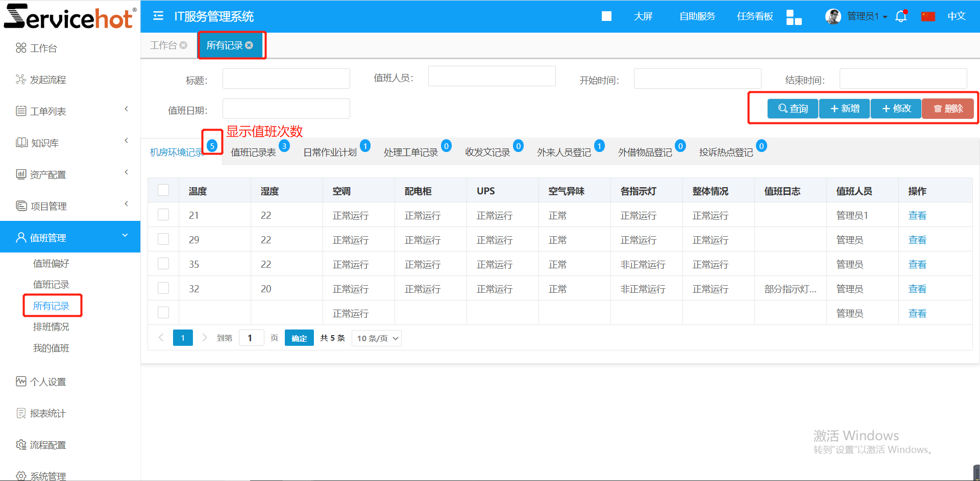Check the select-all checkbox in table header

[x=163, y=190]
